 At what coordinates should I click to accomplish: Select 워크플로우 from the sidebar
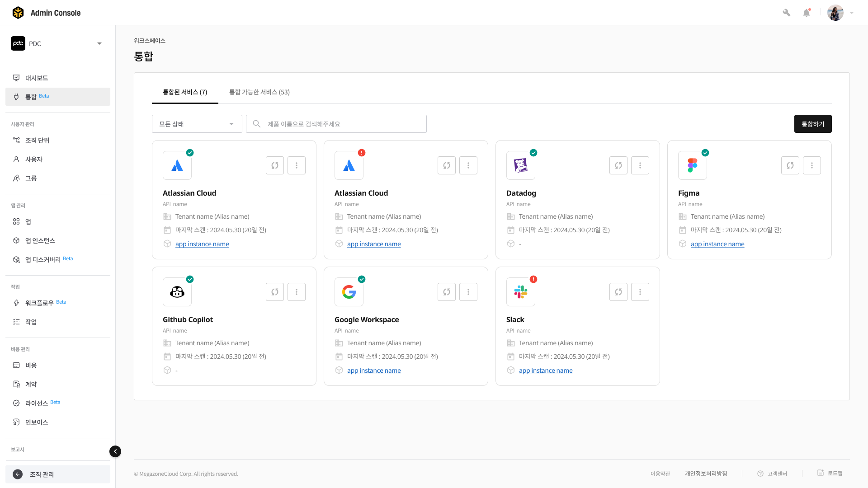coord(39,303)
